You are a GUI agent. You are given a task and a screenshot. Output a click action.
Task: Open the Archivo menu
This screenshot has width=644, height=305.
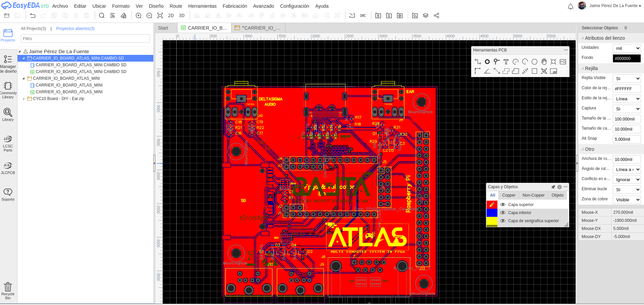click(x=60, y=6)
